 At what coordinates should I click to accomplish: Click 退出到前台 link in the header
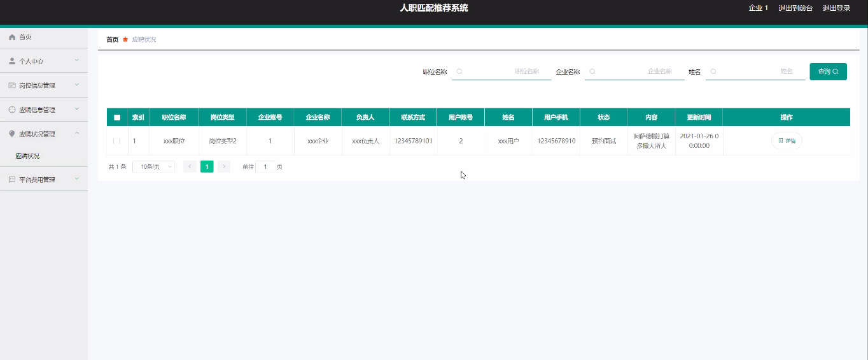tap(795, 8)
